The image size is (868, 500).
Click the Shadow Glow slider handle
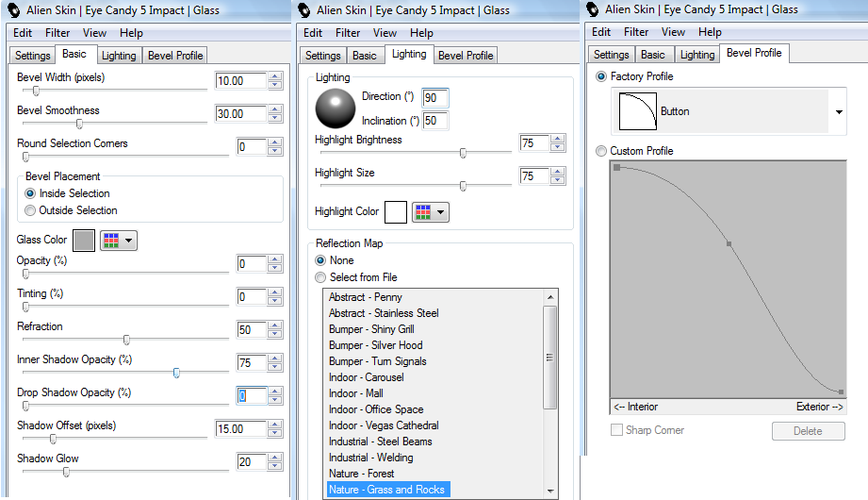(66, 472)
